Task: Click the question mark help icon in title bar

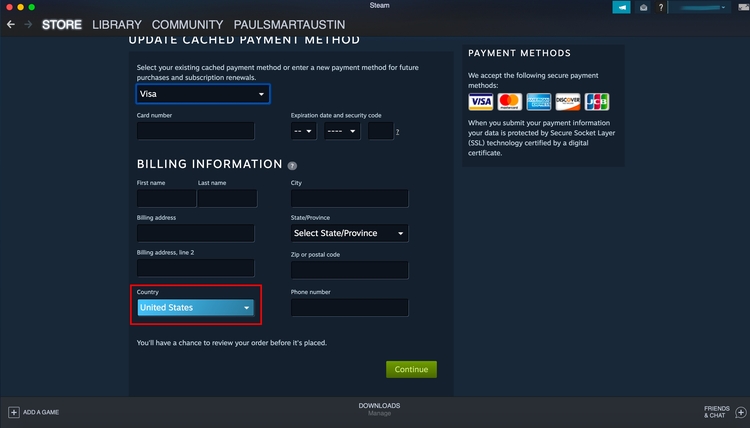Action: (661, 7)
